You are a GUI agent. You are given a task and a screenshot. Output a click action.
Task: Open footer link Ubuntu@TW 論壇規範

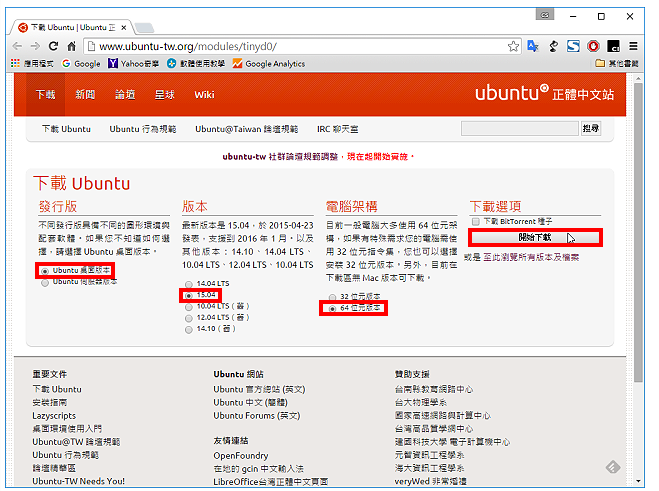(x=76, y=442)
